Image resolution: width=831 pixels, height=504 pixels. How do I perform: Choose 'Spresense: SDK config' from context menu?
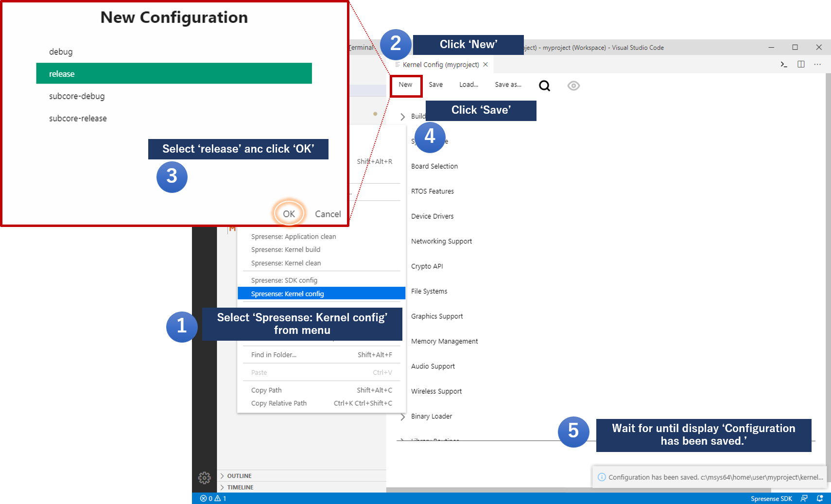tap(284, 280)
